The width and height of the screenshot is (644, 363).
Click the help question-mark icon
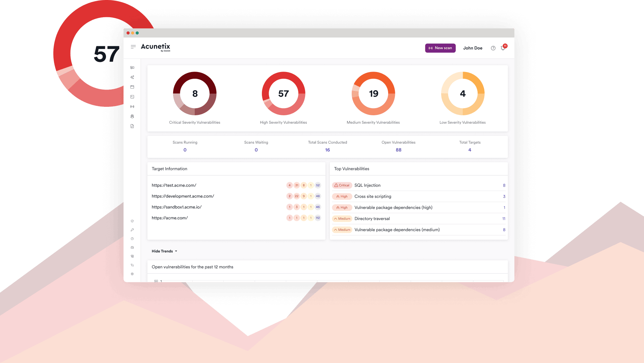tap(493, 48)
